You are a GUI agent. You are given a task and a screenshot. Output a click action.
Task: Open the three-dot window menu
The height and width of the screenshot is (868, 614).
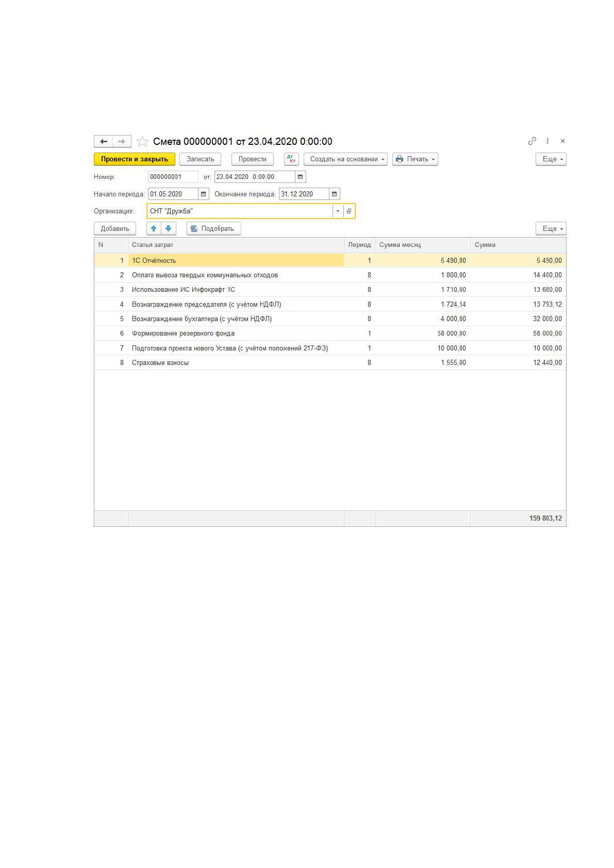pyautogui.click(x=547, y=141)
